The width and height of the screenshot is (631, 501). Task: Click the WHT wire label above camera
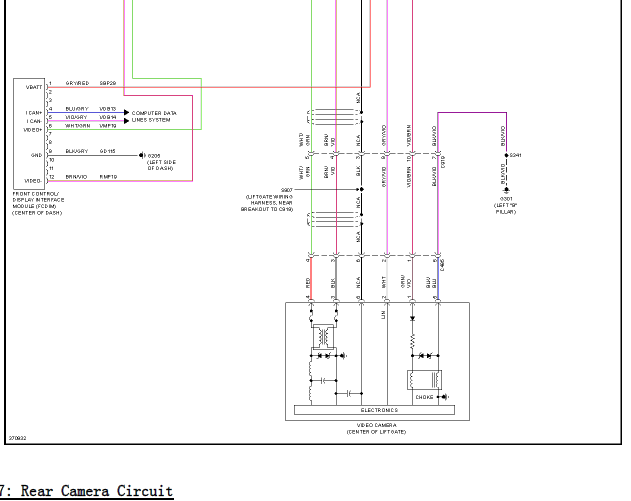384,282
